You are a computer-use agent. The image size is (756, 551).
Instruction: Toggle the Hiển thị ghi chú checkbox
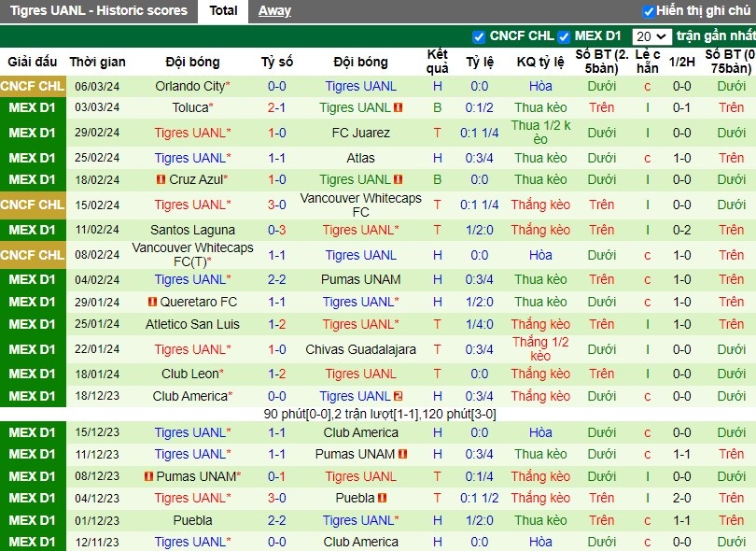tap(649, 11)
